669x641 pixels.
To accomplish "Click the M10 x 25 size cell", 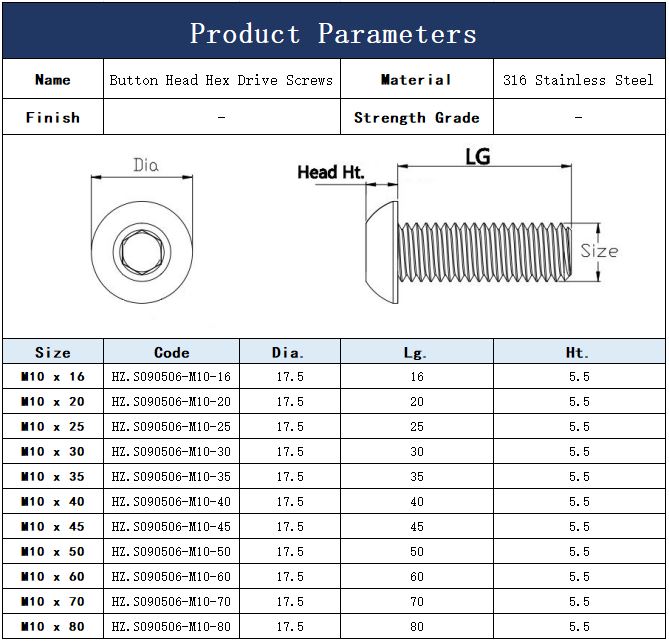I will point(53,427).
